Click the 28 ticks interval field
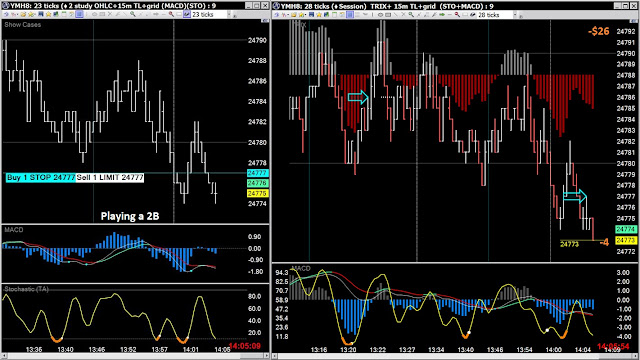The width and height of the screenshot is (640, 360). click(x=494, y=14)
